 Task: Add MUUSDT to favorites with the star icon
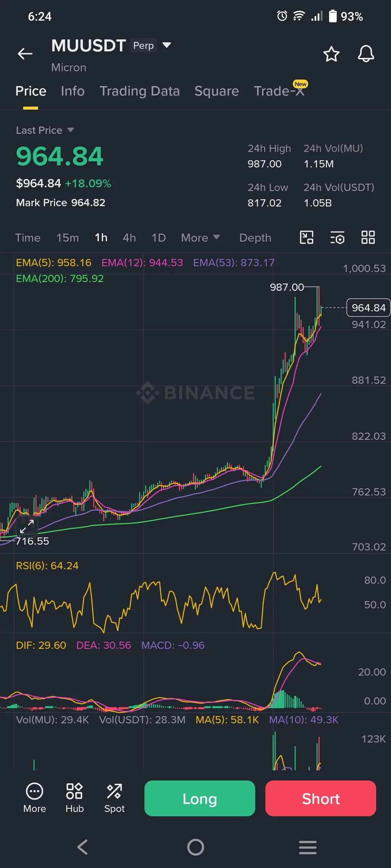coord(331,54)
